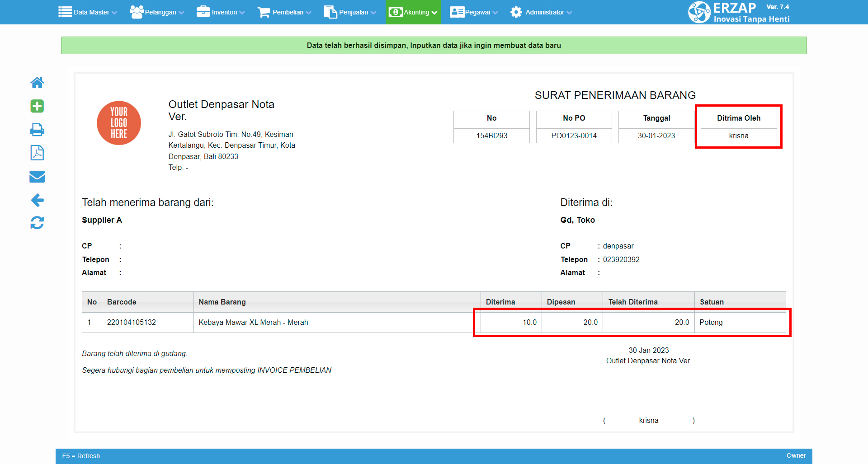The height and width of the screenshot is (464, 868).
Task: Click Ver. 7.4 version label
Action: coord(778,7)
